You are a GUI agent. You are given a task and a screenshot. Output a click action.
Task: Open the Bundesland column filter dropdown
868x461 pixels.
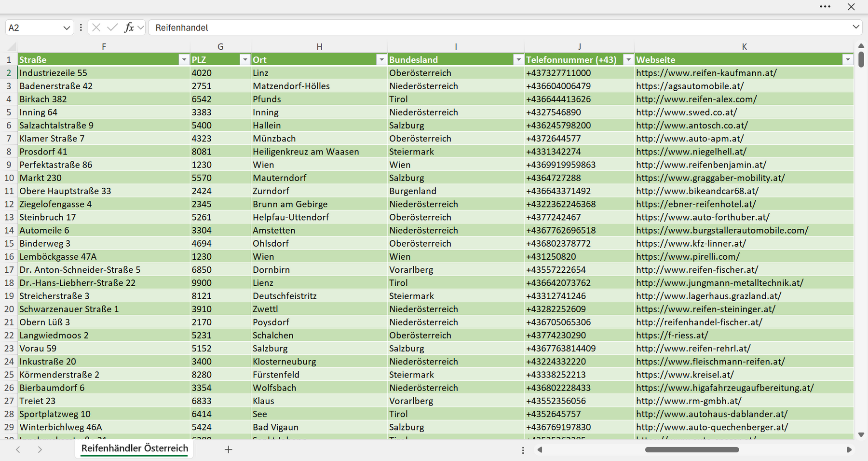518,60
